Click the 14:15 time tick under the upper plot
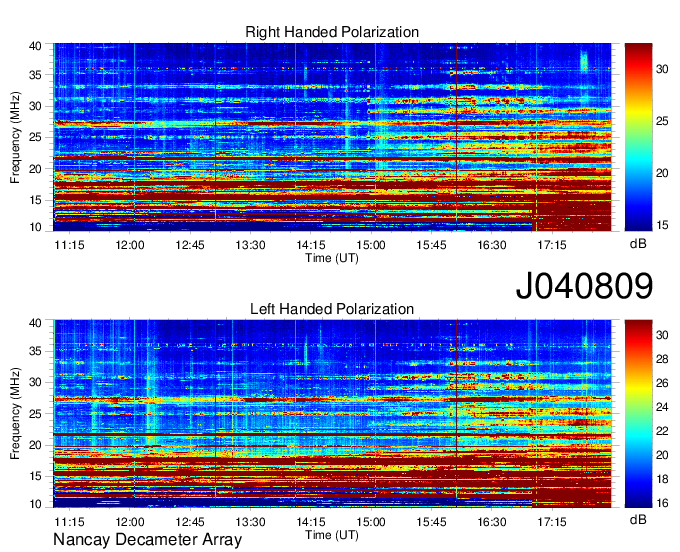This screenshot has height=552, width=680. (311, 245)
